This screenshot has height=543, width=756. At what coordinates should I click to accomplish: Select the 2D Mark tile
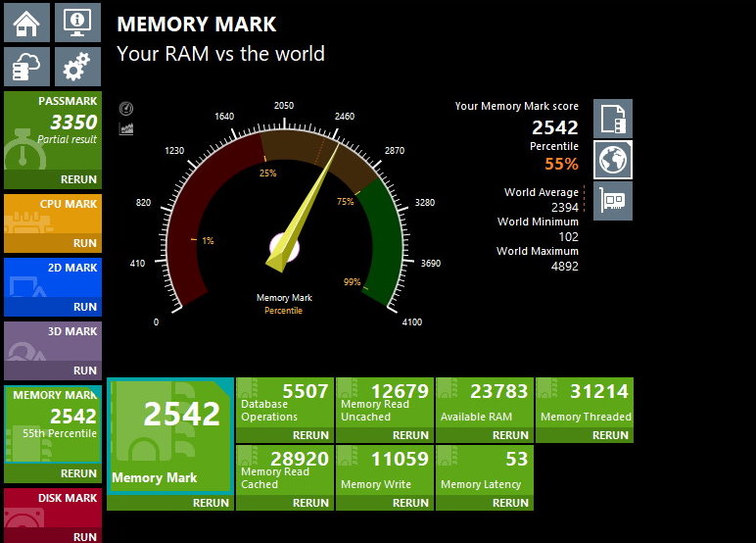pos(53,278)
